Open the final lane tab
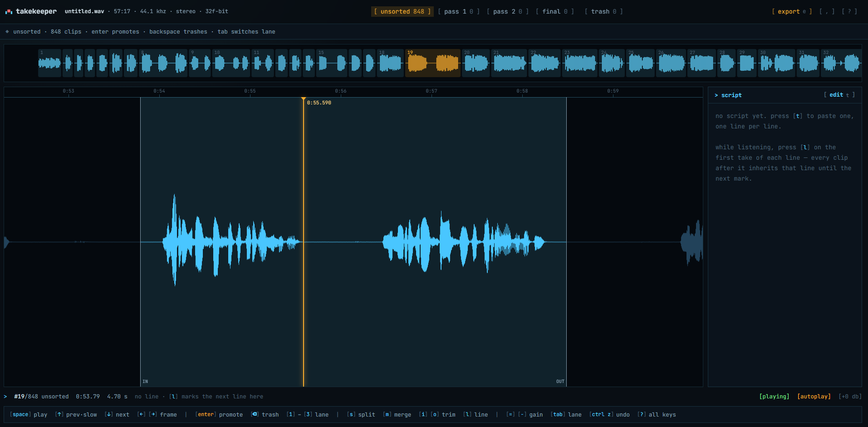The image size is (868, 427). click(555, 11)
